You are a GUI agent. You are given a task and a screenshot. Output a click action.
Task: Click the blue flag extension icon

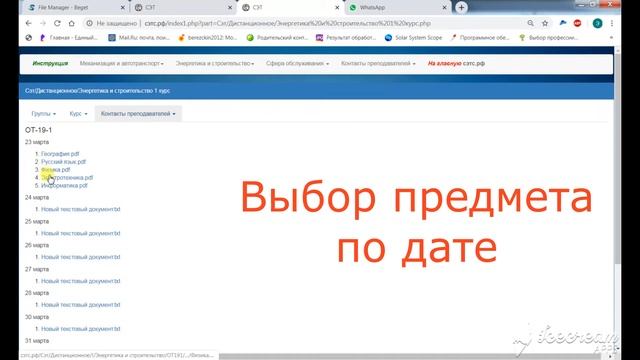tap(563, 23)
